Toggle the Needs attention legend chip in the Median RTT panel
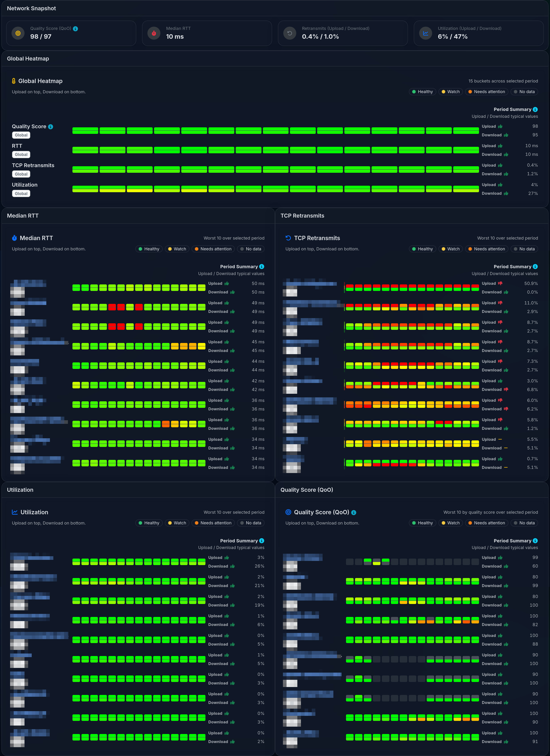550x756 pixels. (x=213, y=249)
